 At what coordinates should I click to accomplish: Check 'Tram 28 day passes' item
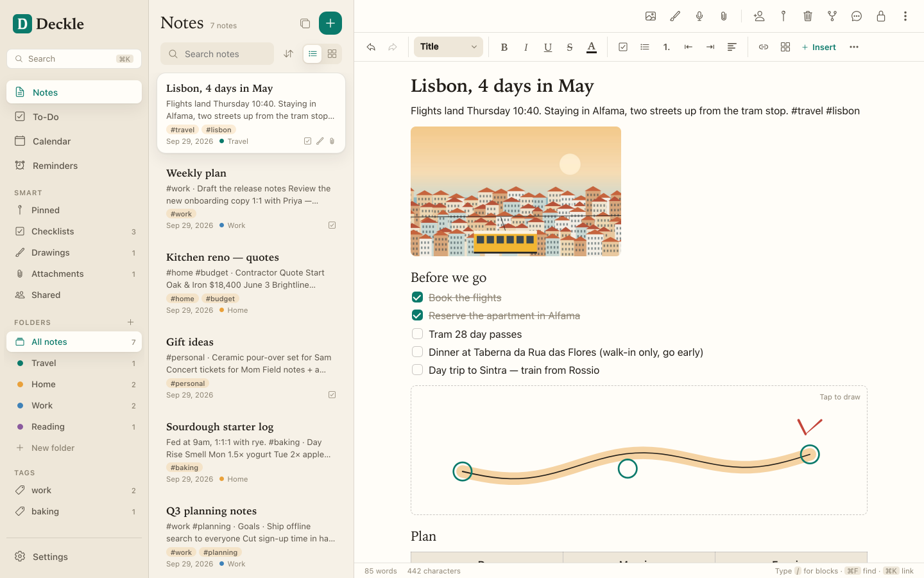tap(417, 334)
